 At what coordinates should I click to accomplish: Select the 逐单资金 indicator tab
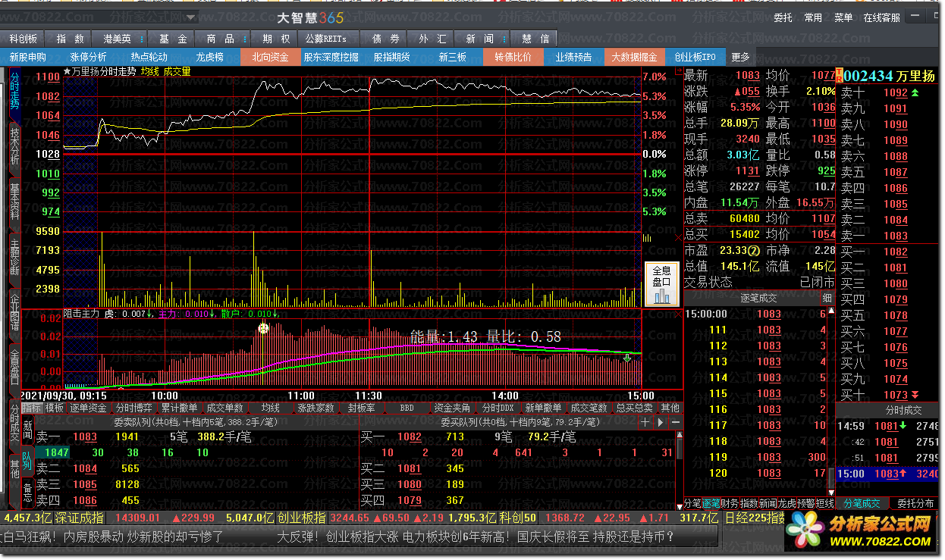click(89, 408)
